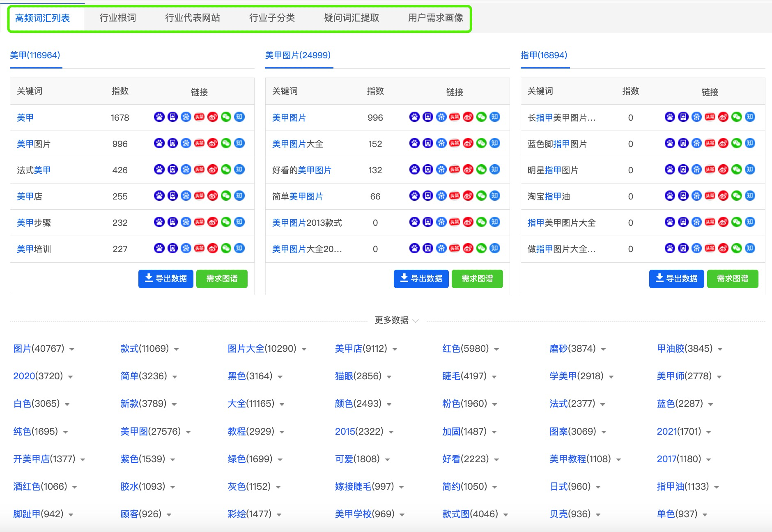Click the 学美甲(2918) tag
Viewport: 772px width, 532px height.
(577, 376)
